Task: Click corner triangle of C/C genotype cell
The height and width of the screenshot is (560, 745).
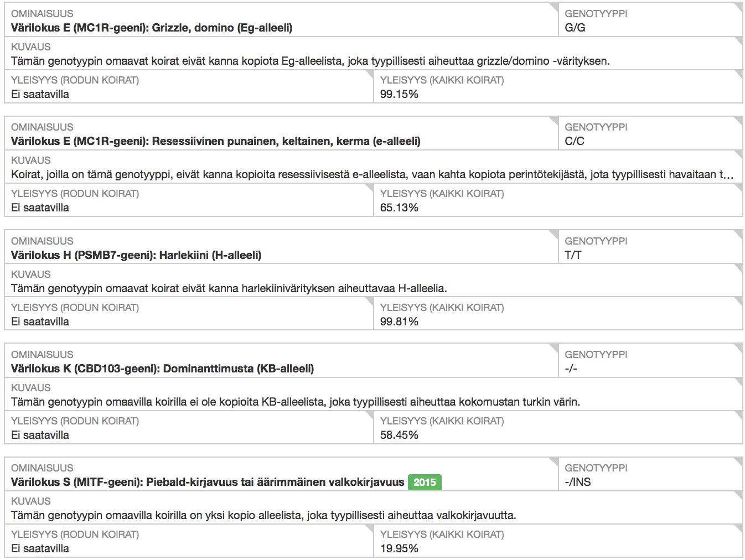Action: pos(738,120)
